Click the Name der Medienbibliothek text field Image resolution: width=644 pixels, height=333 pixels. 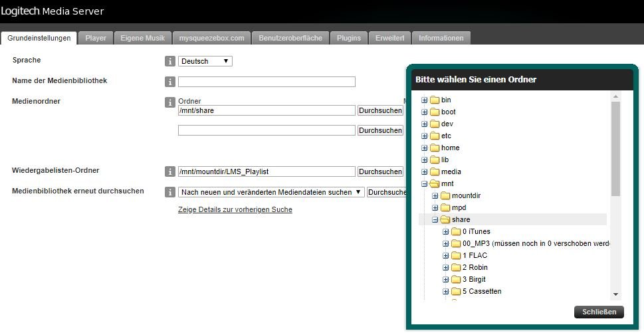[x=267, y=82]
